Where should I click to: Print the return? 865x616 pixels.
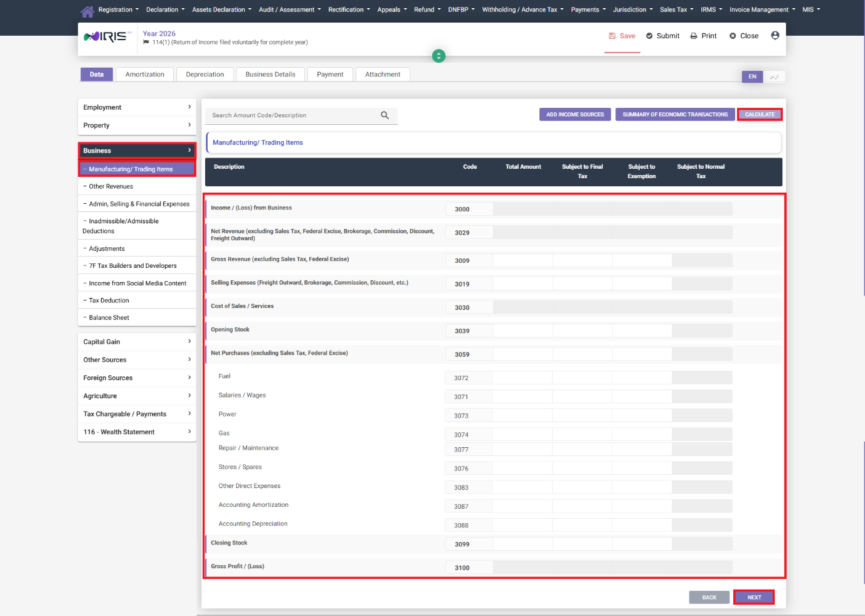(703, 36)
